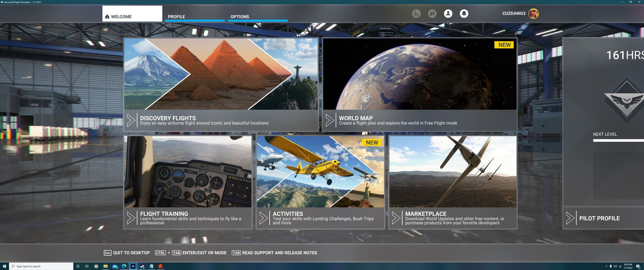Open the action center notification icon
Screen dimensions: 644x270
pyautogui.click(x=638, y=266)
